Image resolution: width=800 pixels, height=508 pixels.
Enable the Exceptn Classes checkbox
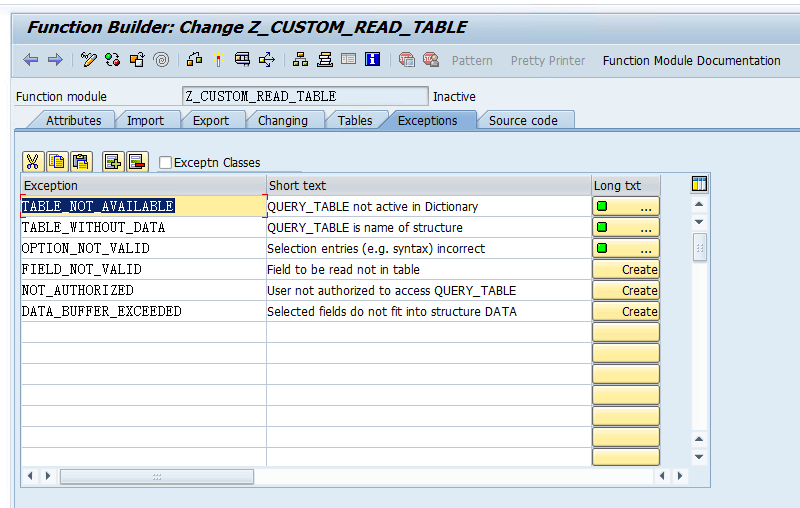click(x=165, y=162)
